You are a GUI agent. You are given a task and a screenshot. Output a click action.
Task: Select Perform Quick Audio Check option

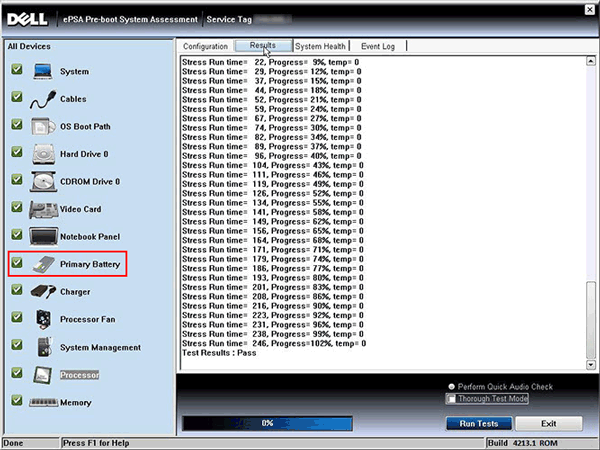point(452,387)
